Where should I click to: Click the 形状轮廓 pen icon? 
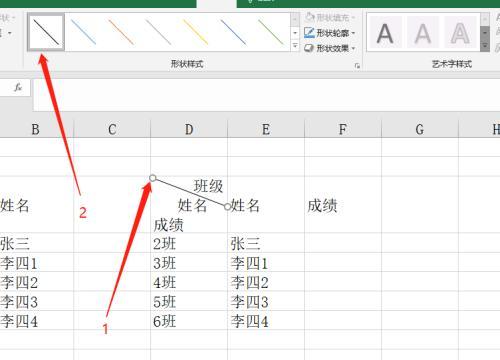coord(309,33)
